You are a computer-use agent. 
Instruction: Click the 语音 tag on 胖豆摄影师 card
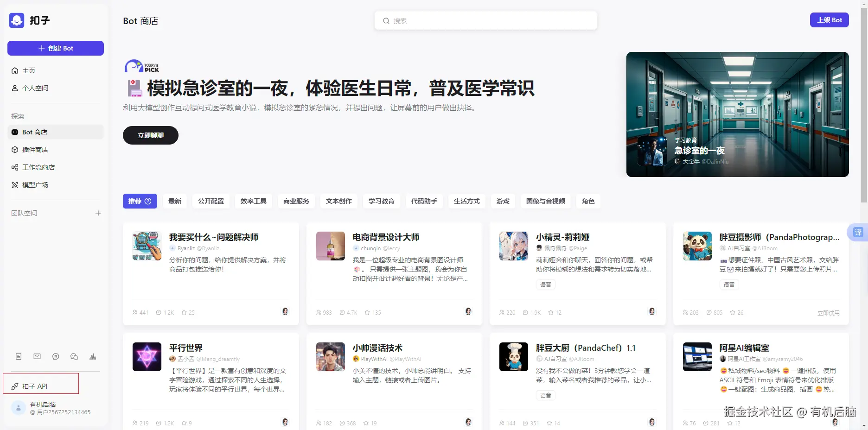click(729, 285)
